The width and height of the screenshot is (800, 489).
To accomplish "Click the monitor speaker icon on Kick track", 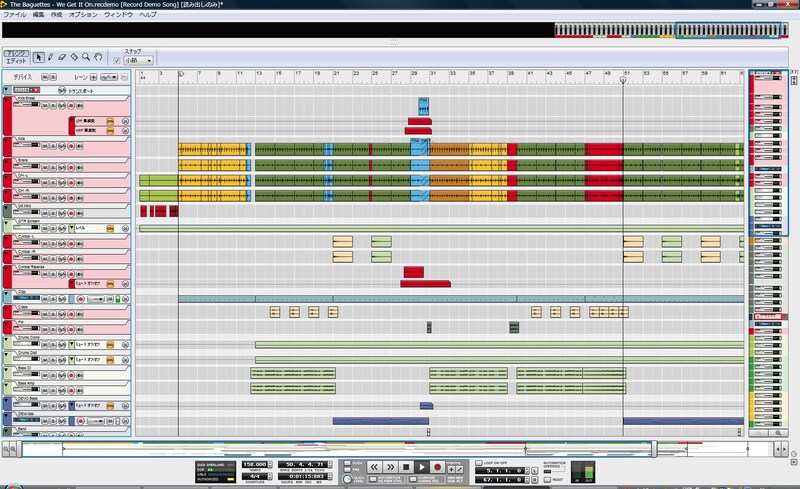I will point(80,146).
